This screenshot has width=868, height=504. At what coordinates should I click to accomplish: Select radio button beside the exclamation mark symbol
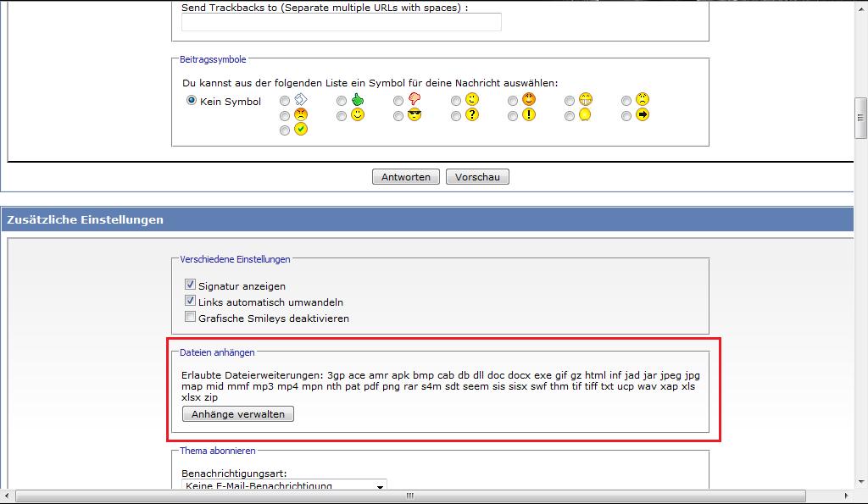coord(513,116)
